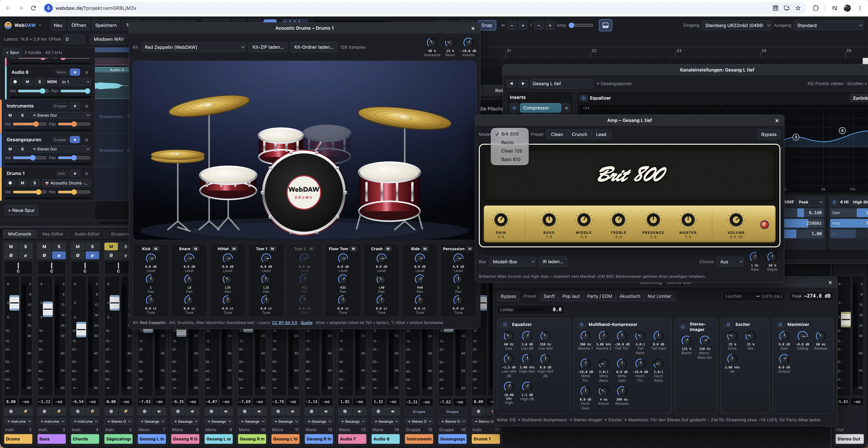Click the GAIN knob on Brit 800 amp

pos(501,220)
